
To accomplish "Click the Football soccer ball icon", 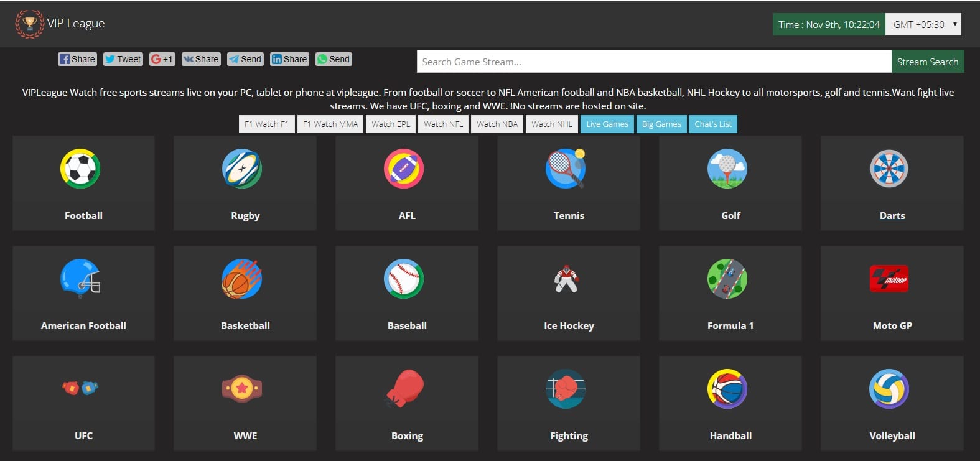I will point(80,169).
